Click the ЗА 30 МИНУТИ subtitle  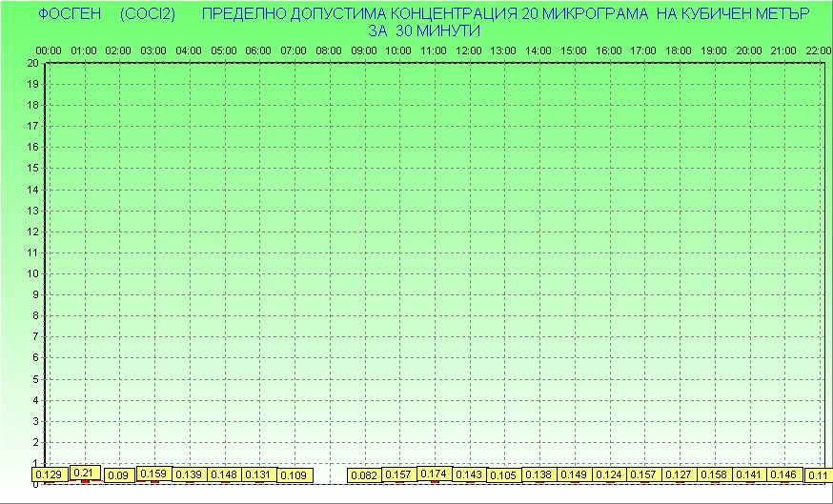pyautogui.click(x=423, y=30)
